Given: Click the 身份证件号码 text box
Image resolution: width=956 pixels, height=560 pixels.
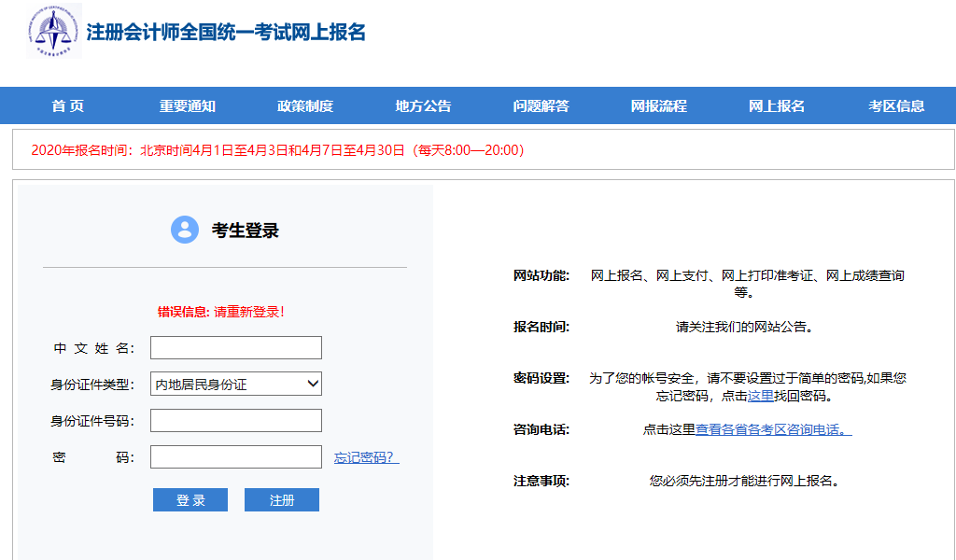Looking at the screenshot, I should [236, 421].
